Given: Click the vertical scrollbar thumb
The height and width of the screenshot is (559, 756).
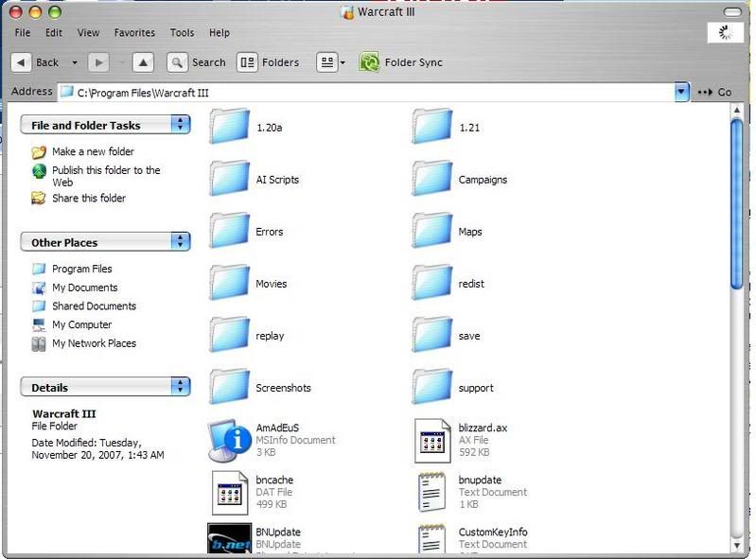Looking at the screenshot, I should (737, 203).
